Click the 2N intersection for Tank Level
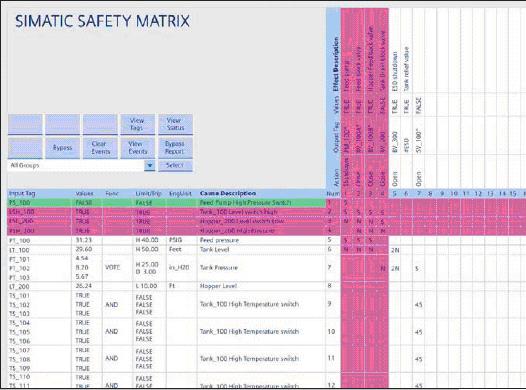This screenshot has height=390, width=526. click(395, 250)
